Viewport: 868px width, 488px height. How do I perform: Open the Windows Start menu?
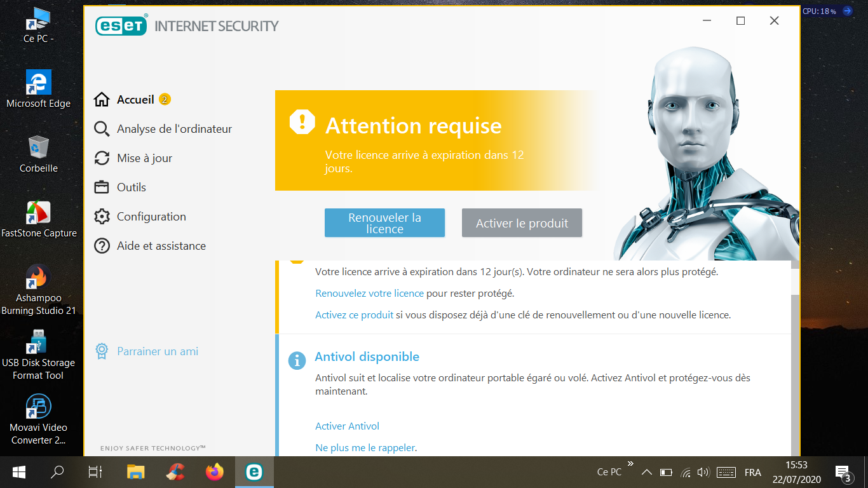pyautogui.click(x=18, y=472)
